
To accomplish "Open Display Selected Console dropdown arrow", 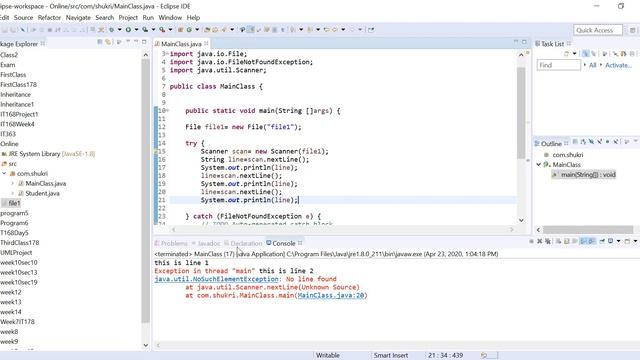I will (x=619, y=241).
